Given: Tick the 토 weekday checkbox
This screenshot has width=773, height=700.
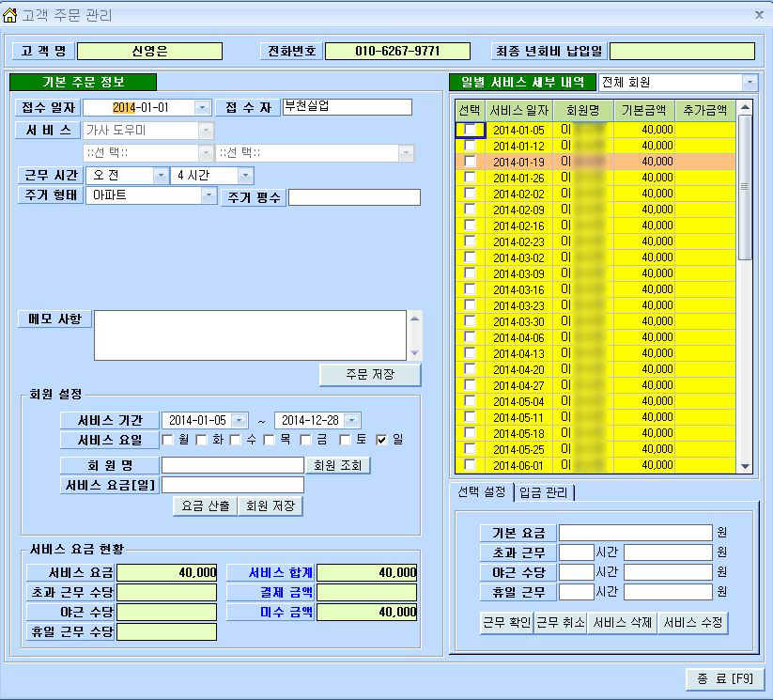Looking at the screenshot, I should [345, 440].
